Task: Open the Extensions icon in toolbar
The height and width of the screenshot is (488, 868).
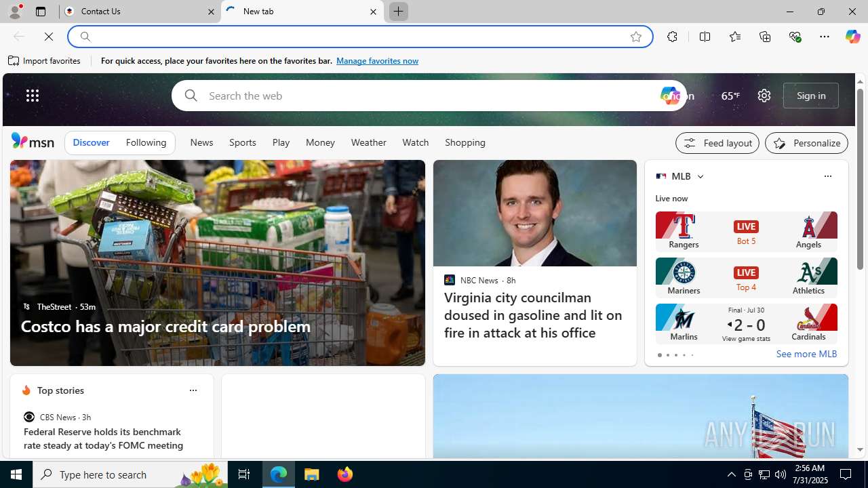Action: coord(672,37)
